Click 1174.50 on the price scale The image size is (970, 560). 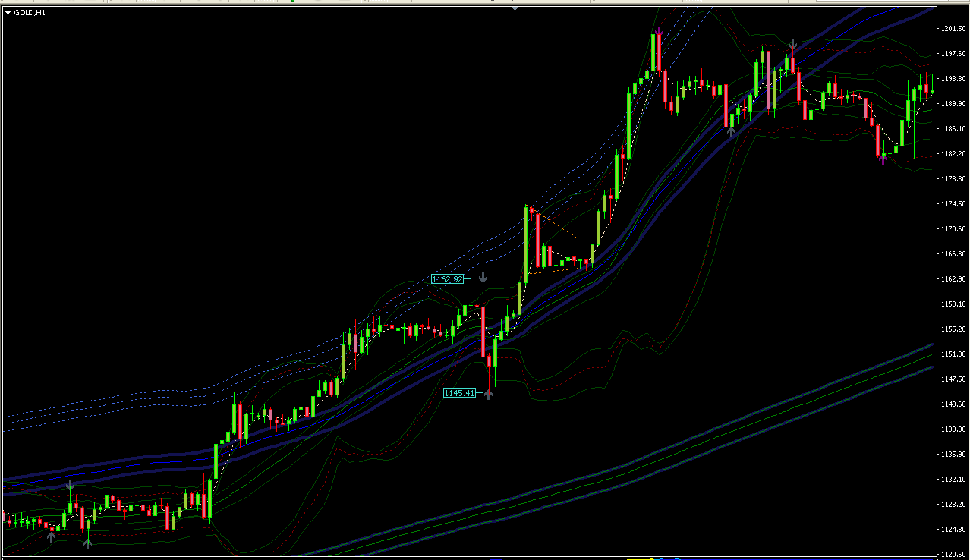953,204
